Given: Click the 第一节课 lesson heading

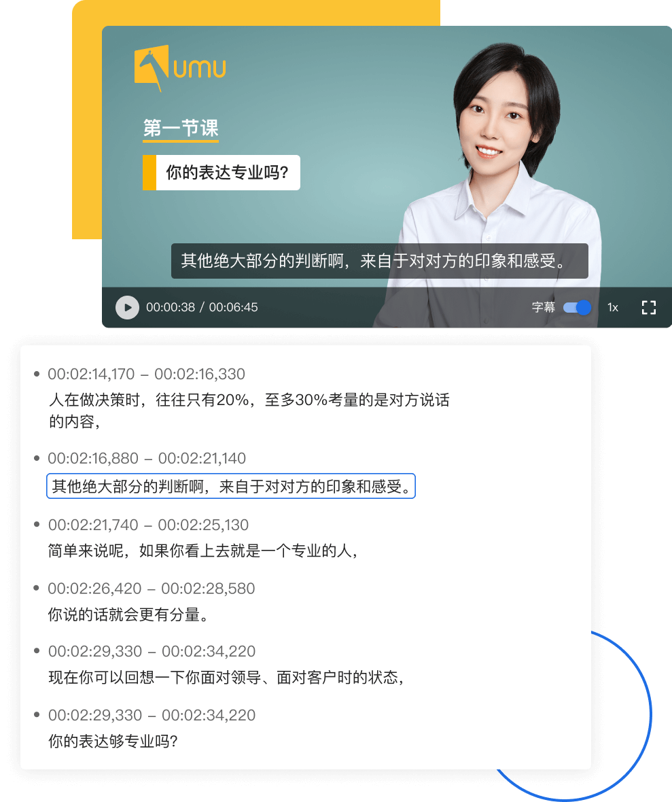Looking at the screenshot, I should pos(180,128).
